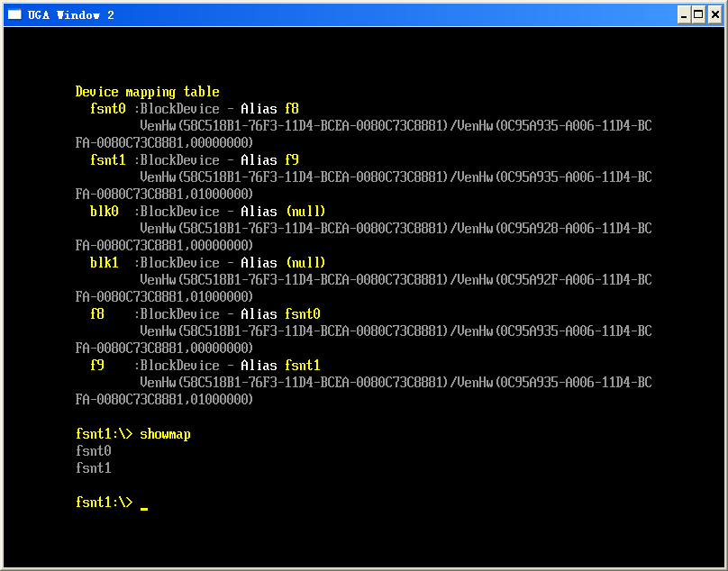
Task: Click the typed 'showmap' command text
Action: click(x=165, y=434)
